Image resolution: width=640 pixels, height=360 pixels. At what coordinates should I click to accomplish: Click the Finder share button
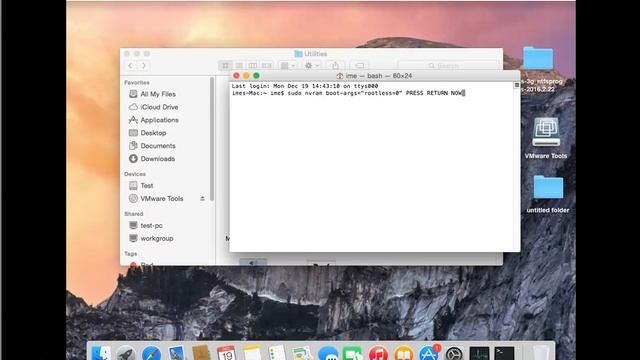[x=335, y=65]
